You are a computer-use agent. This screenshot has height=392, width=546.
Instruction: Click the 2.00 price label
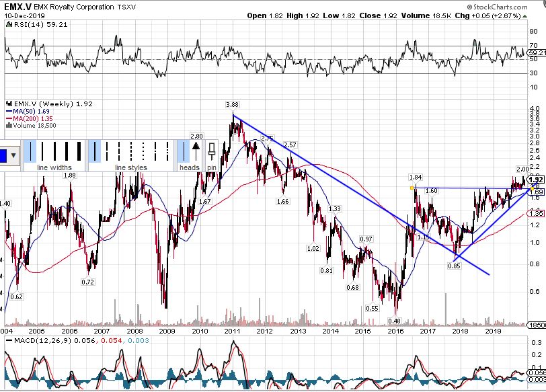(522, 169)
